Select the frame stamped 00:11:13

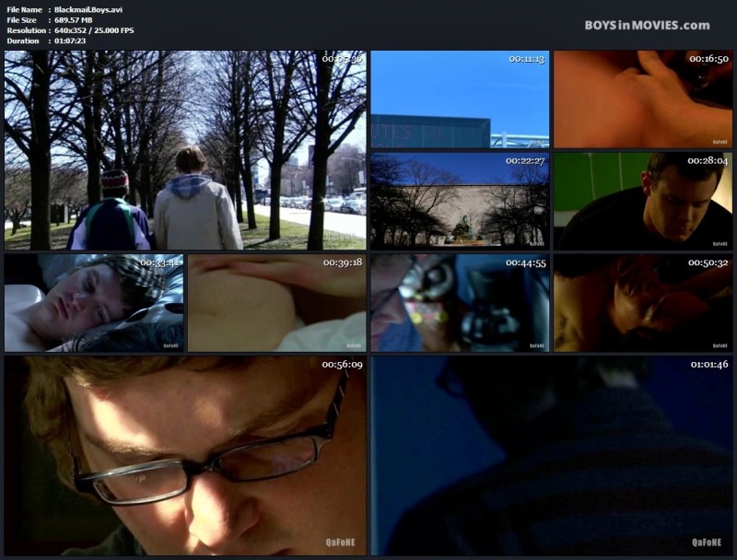point(460,99)
